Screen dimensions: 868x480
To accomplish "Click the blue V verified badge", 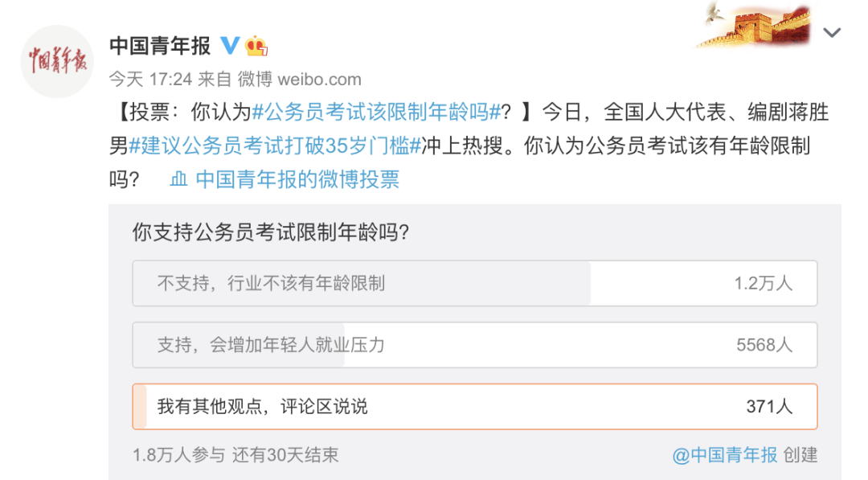I will 229,46.
